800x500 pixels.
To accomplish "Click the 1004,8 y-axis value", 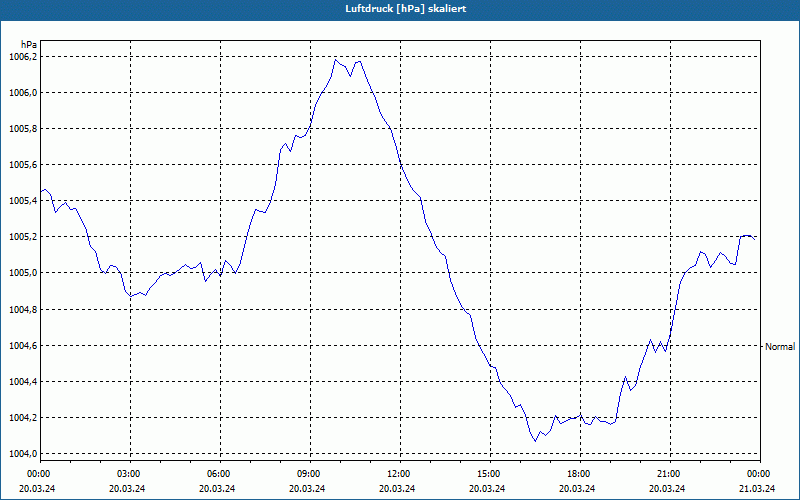I will tap(23, 310).
